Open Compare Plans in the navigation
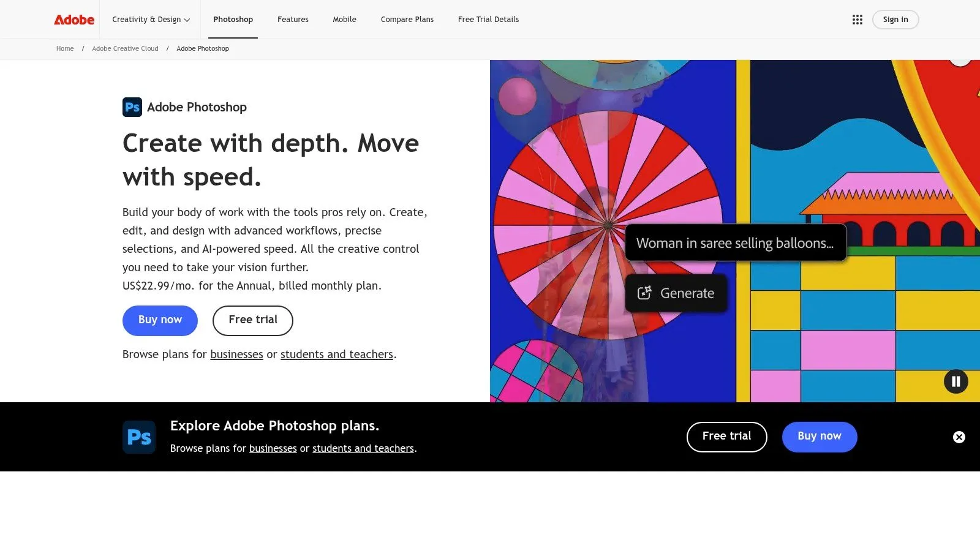 tap(407, 20)
